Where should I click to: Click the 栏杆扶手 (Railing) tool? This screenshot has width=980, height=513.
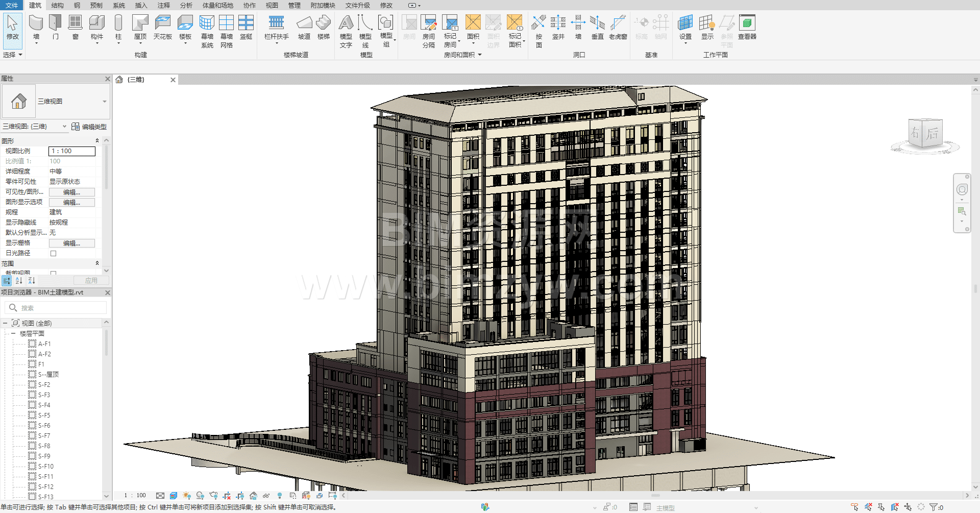276,27
